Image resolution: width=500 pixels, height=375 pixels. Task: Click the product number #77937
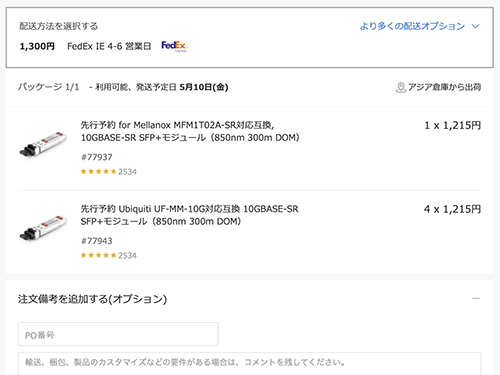tap(97, 157)
